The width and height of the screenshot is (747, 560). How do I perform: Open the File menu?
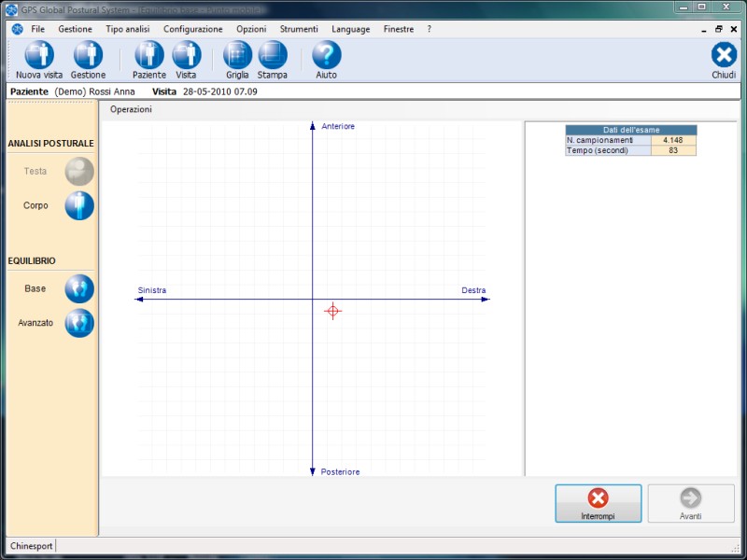[37, 29]
